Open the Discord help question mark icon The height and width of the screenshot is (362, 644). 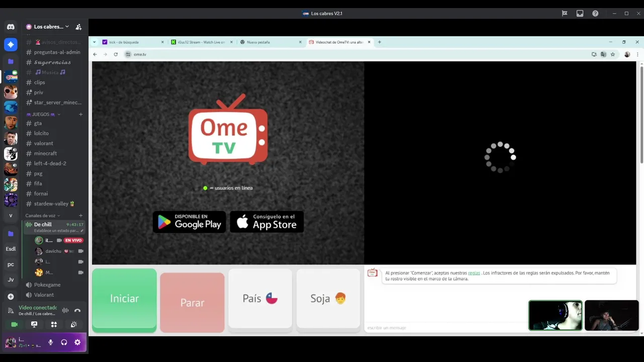coord(595,14)
